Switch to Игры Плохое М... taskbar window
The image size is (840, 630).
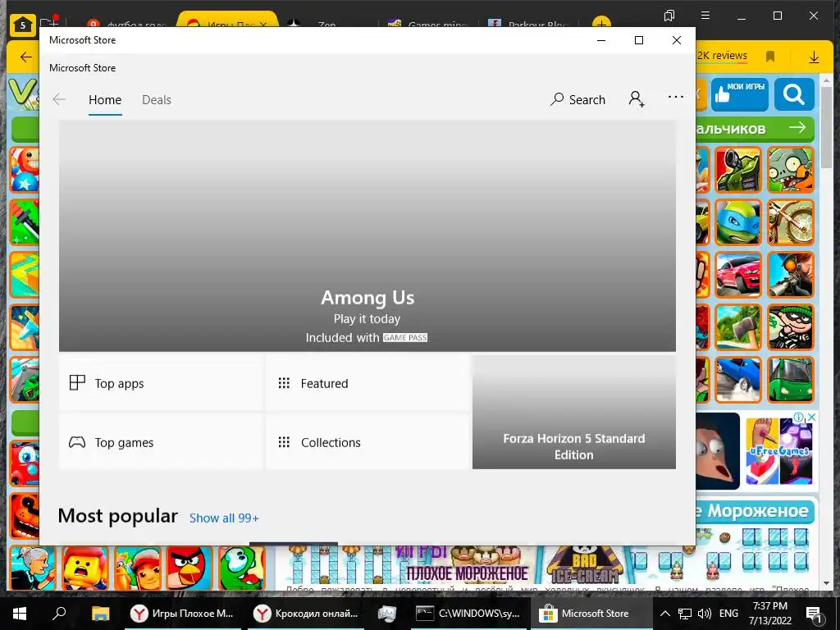pos(183,614)
